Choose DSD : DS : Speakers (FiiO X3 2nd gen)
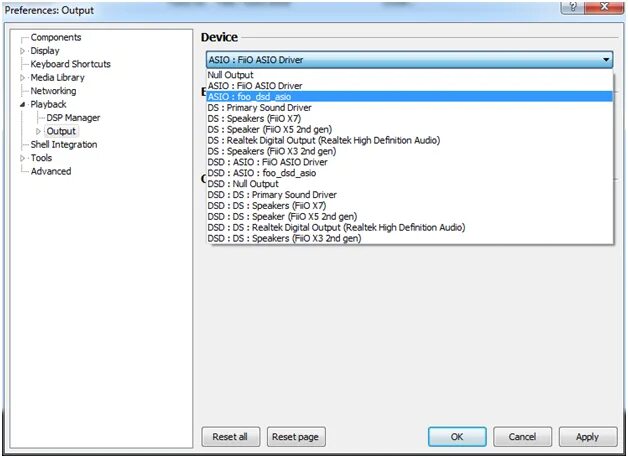The width and height of the screenshot is (628, 458). (410, 239)
